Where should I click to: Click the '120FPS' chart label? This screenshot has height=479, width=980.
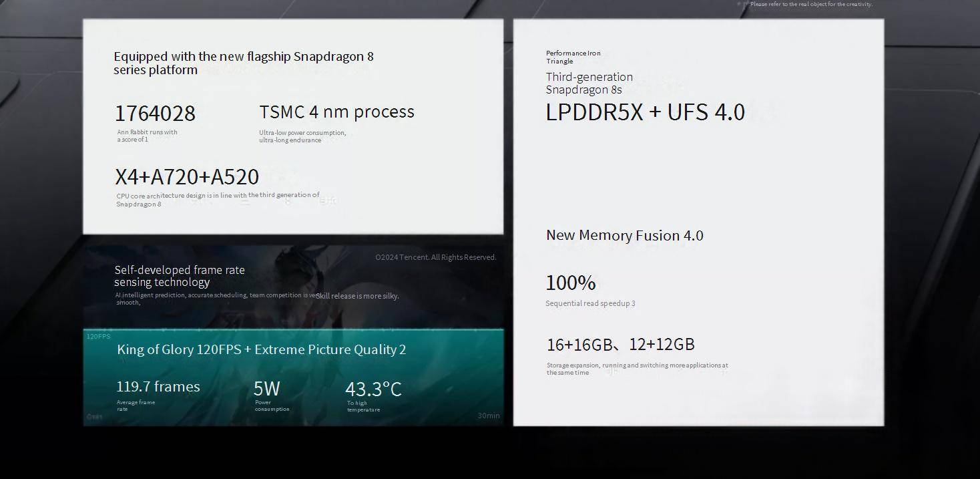tap(98, 337)
